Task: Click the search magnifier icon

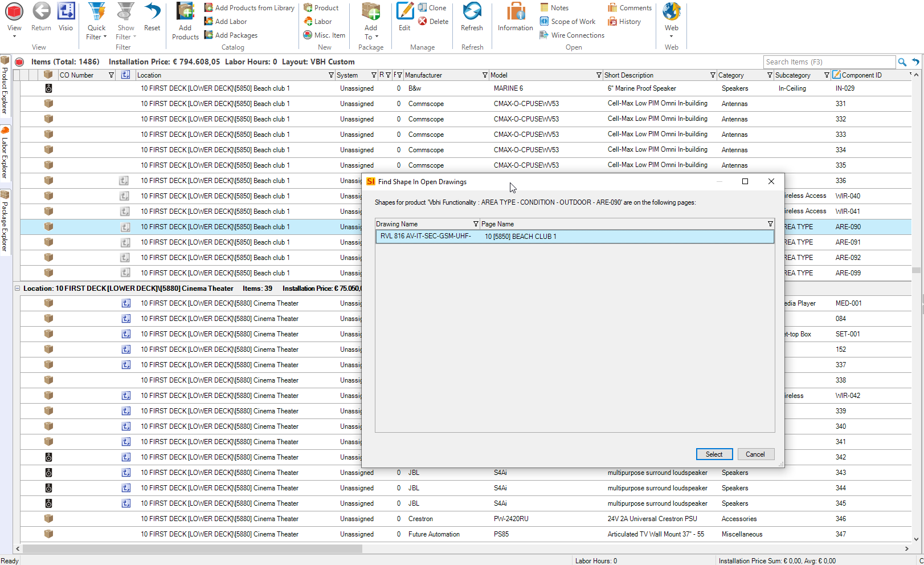Action: 902,62
